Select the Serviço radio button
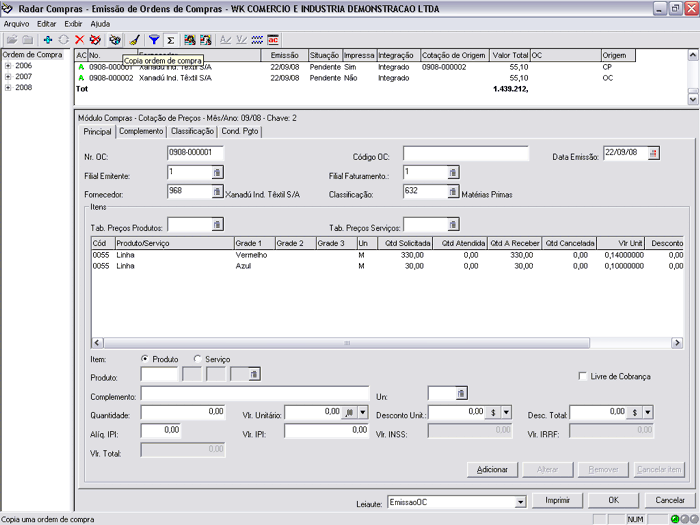Screen dimensions: 700x525 197,358
